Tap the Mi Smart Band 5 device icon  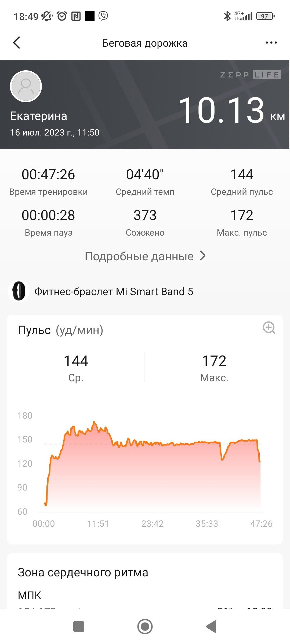(19, 291)
